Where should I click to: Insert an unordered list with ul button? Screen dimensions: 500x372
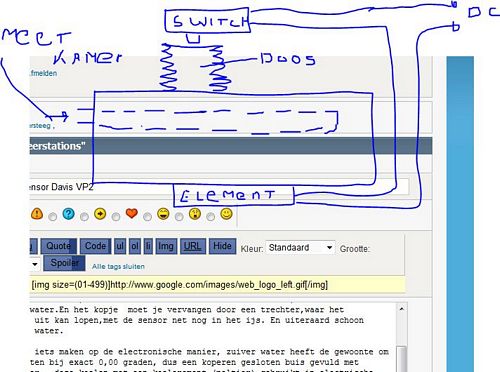pos(120,246)
